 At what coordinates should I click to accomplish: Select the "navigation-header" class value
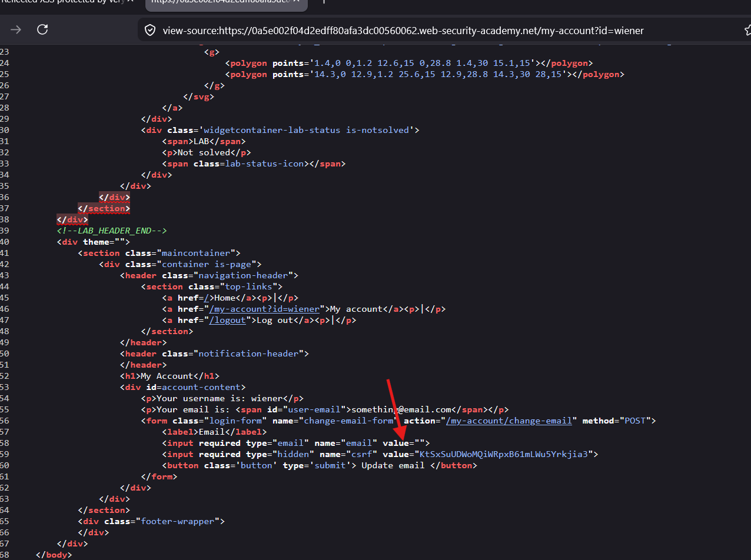point(243,275)
